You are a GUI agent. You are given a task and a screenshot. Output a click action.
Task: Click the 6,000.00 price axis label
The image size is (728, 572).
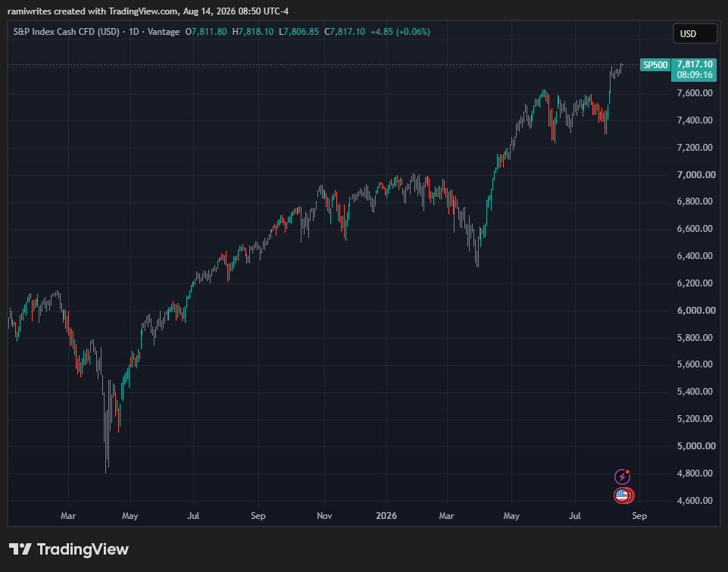click(x=695, y=310)
